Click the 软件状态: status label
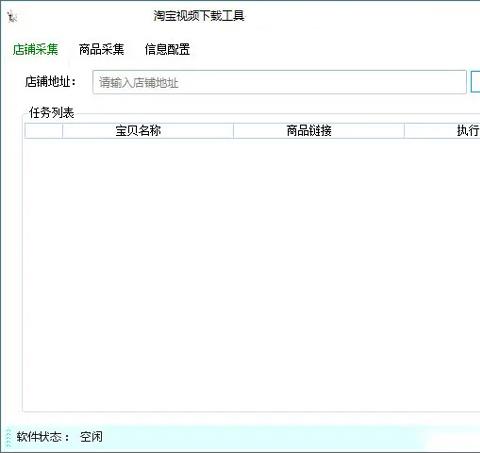This screenshot has width=480, height=453. [x=43, y=437]
